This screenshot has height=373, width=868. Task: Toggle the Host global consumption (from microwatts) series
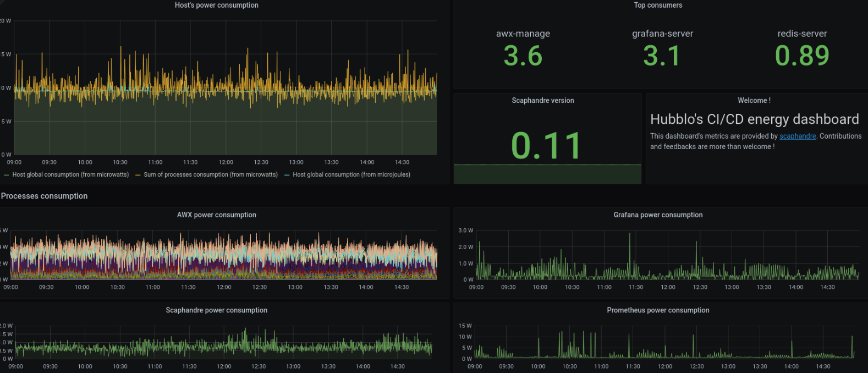coord(70,174)
